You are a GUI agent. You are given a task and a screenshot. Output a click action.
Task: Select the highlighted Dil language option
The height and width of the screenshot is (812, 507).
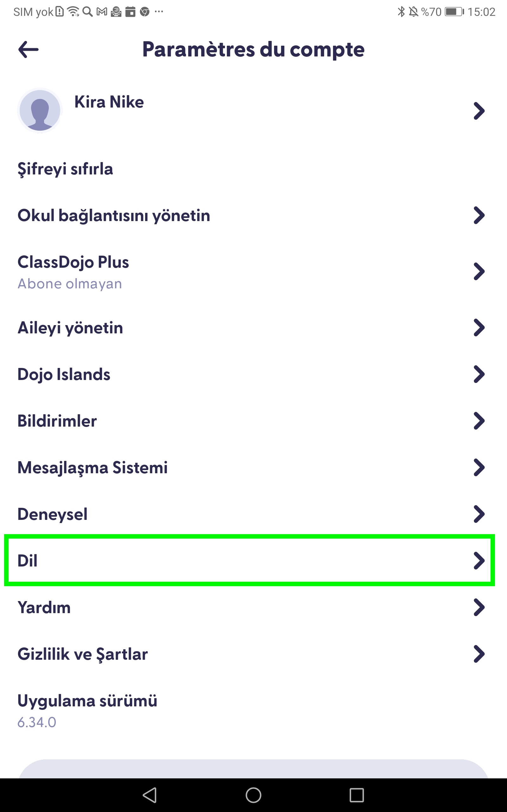coord(249,560)
